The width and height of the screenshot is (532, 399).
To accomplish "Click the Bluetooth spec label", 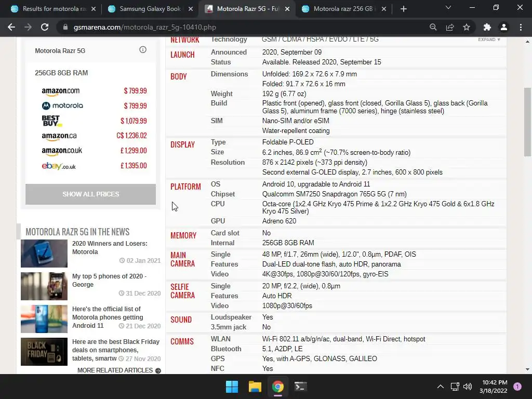I will (x=226, y=349).
